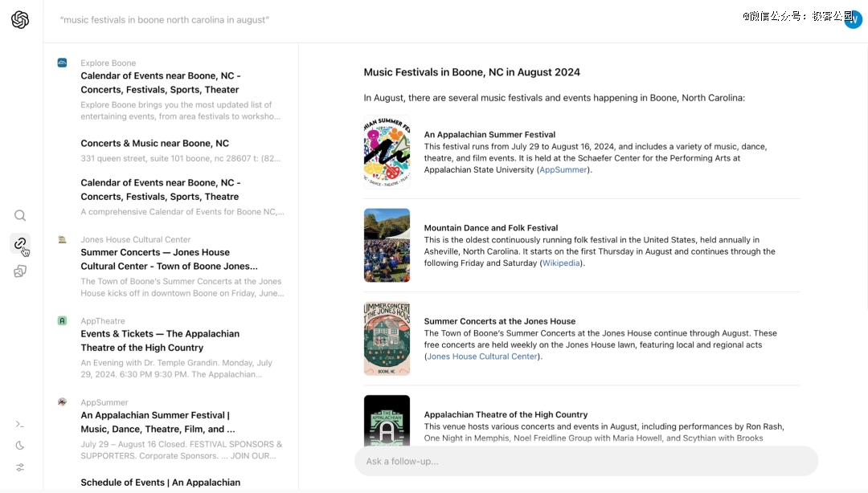Click the "331 queen street, suite 101" snippet

coord(181,158)
